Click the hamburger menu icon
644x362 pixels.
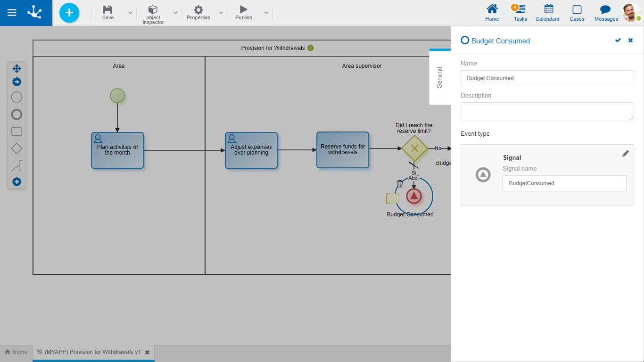pos(12,13)
